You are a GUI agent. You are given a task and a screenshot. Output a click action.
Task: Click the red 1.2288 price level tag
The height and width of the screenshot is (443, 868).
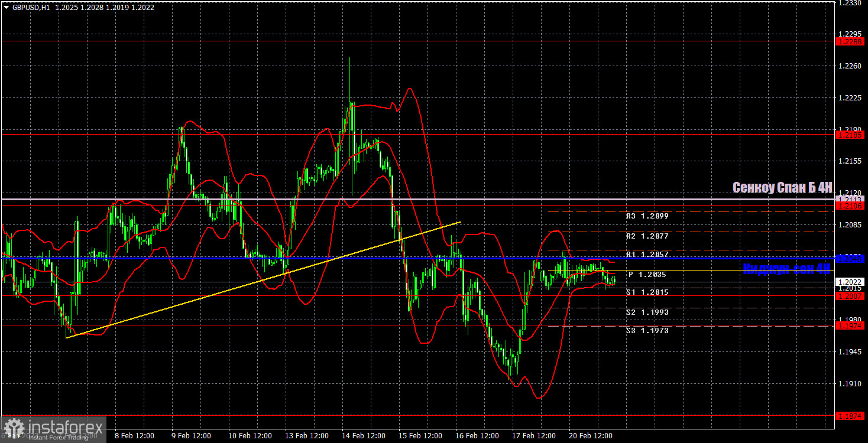(x=850, y=41)
